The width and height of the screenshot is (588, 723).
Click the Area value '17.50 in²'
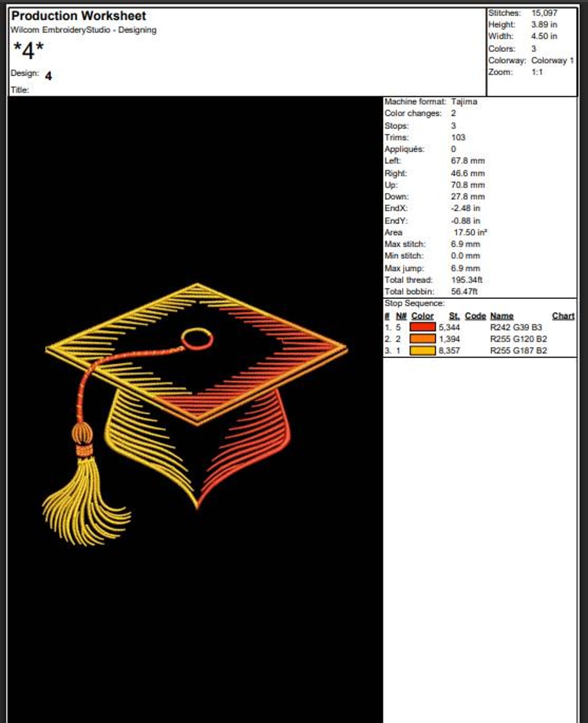[470, 232]
